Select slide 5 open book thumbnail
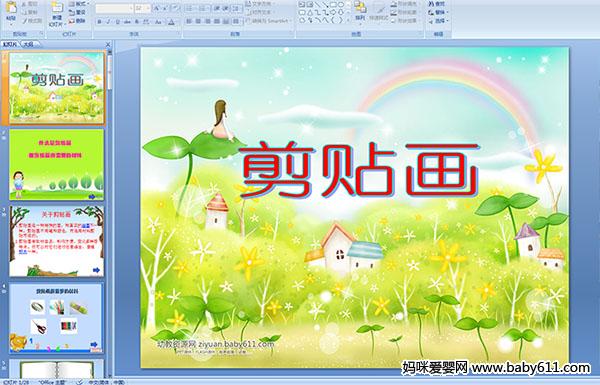The height and width of the screenshot is (385, 600). [57, 369]
